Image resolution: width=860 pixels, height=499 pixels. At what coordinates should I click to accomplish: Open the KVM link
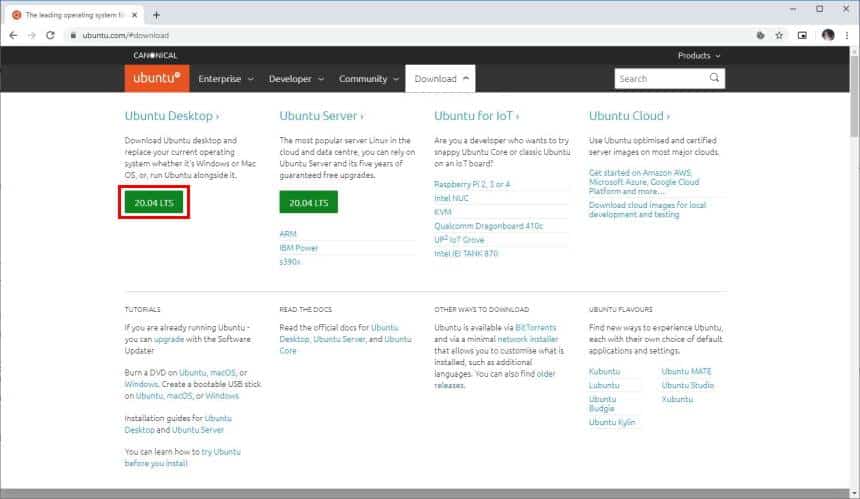pos(443,212)
